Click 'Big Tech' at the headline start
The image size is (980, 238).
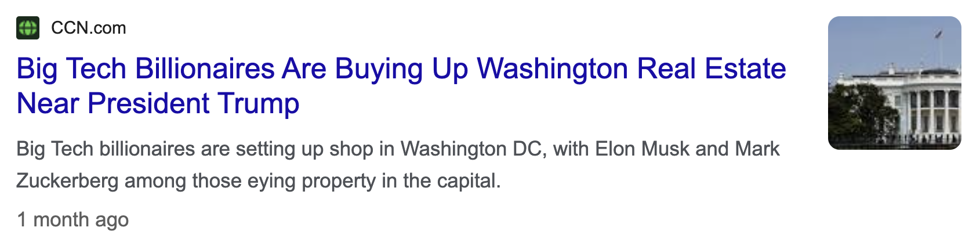[71, 69]
